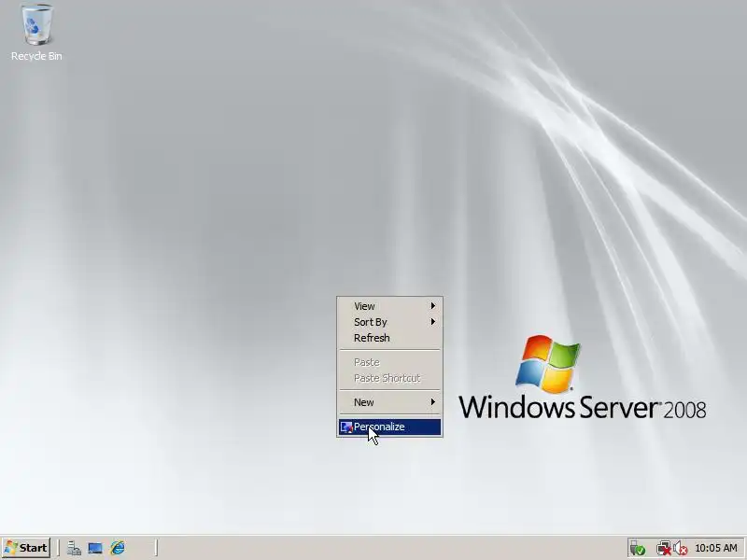Screen dimensions: 747x560
Task: Click the Personalize menu item icon
Action: [x=345, y=427]
